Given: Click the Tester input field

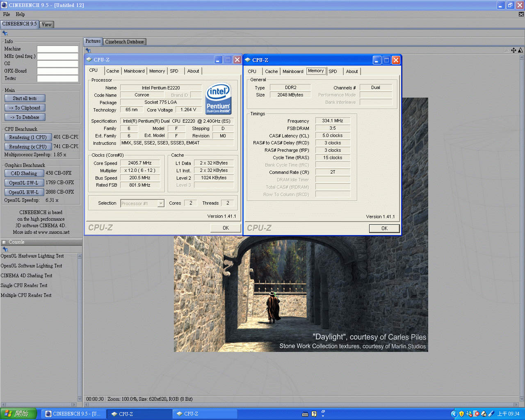Looking at the screenshot, I should [x=58, y=78].
